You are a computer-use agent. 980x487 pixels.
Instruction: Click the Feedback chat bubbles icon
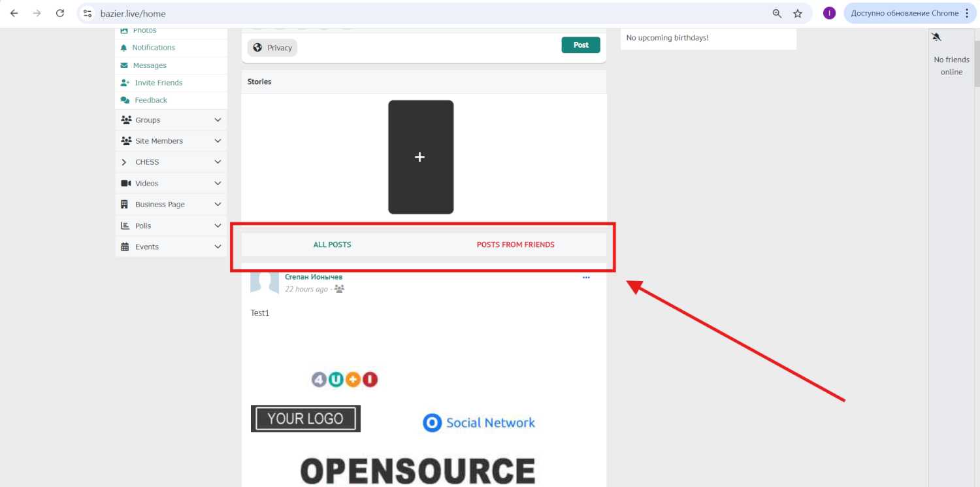[125, 100]
